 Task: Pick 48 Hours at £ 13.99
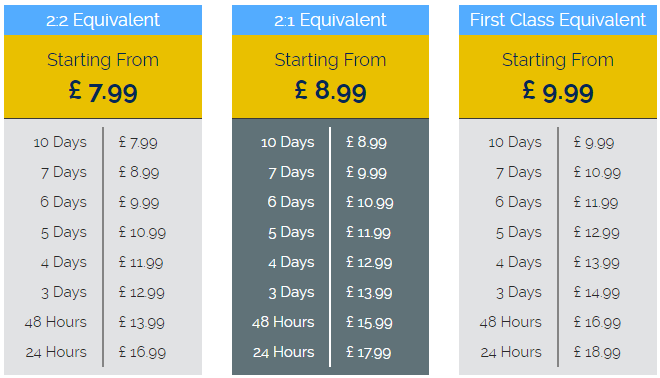pos(56,322)
